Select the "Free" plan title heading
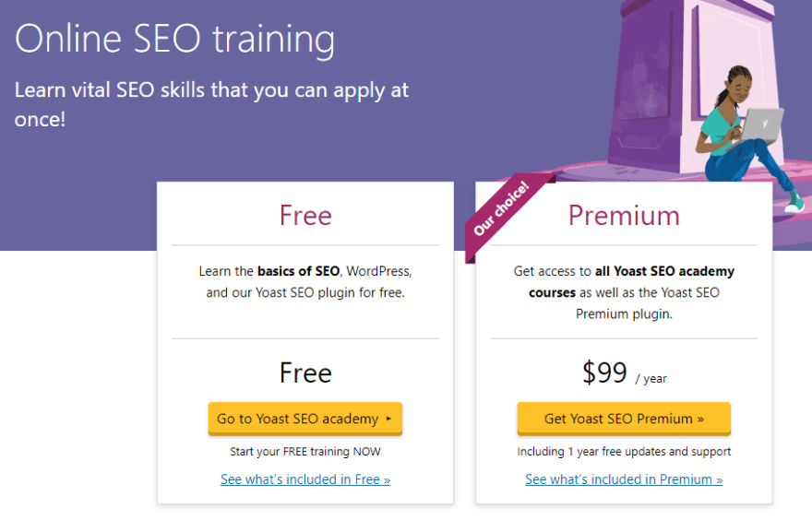The image size is (812, 520). click(305, 215)
